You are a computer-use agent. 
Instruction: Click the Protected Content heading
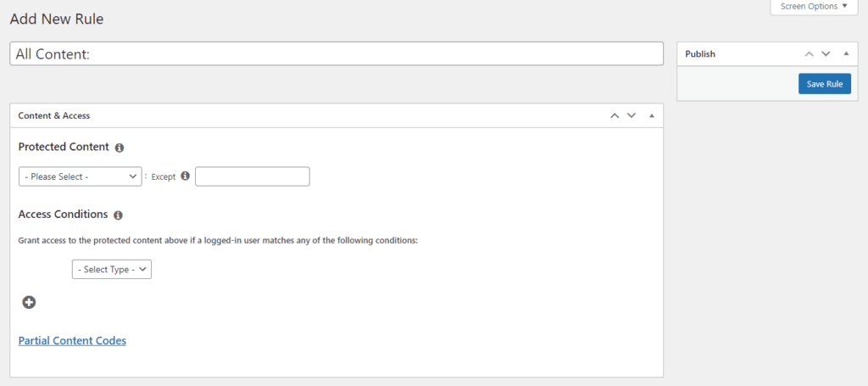(64, 148)
